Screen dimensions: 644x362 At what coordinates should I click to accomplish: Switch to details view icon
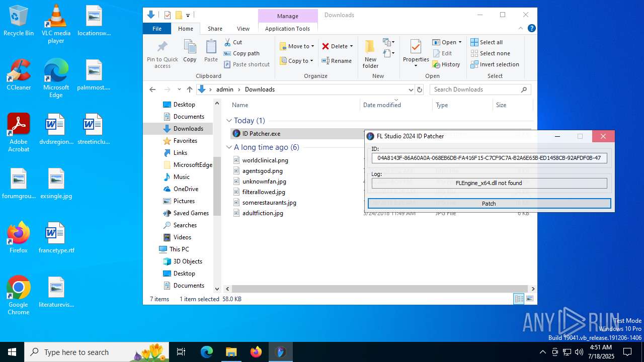[x=519, y=299]
